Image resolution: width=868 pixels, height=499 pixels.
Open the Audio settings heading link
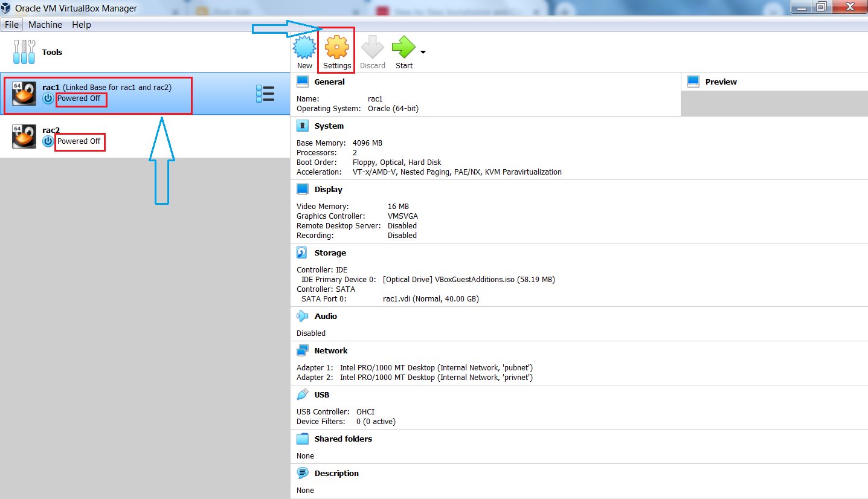click(x=326, y=316)
